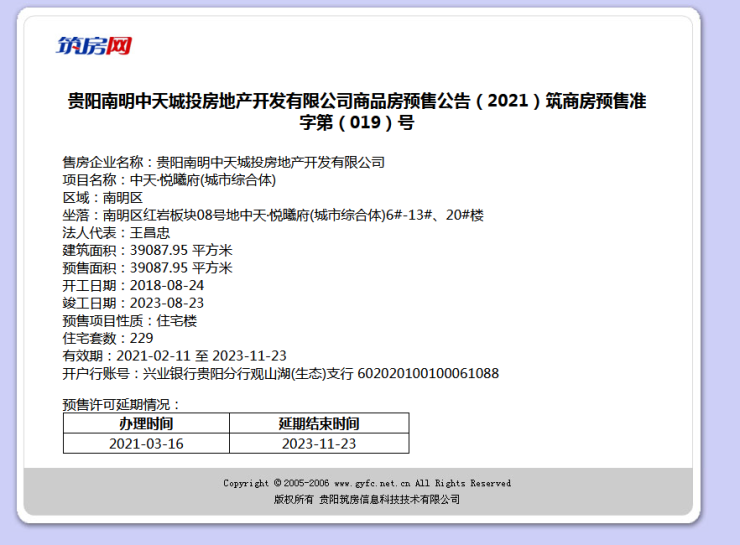Click the 坐落 address line
The height and width of the screenshot is (545, 740).
273,215
